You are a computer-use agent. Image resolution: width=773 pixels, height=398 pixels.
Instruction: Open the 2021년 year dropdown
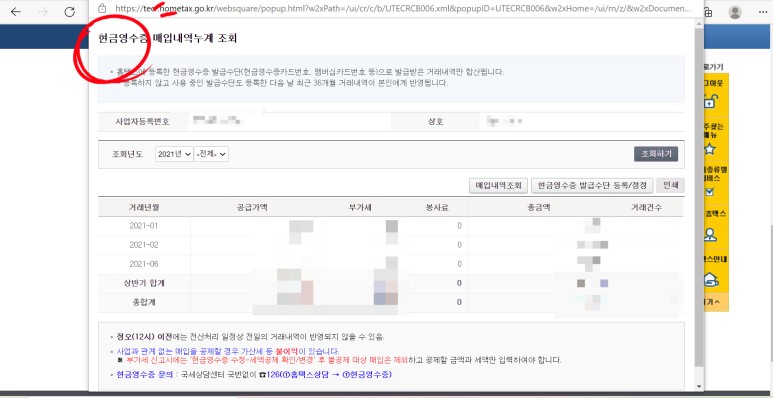point(174,154)
